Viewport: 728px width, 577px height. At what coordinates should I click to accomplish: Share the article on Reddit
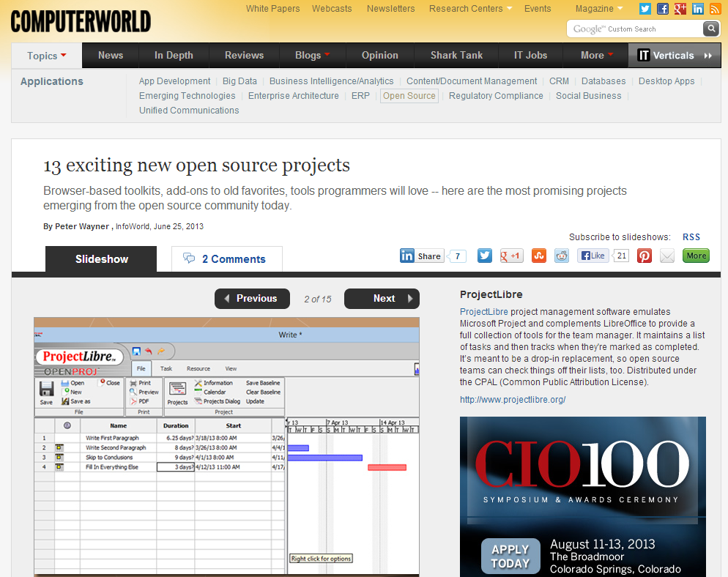click(x=562, y=256)
